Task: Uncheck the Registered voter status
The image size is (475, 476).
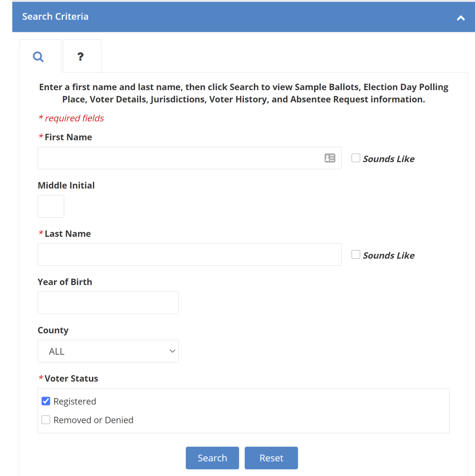Action: (x=46, y=401)
